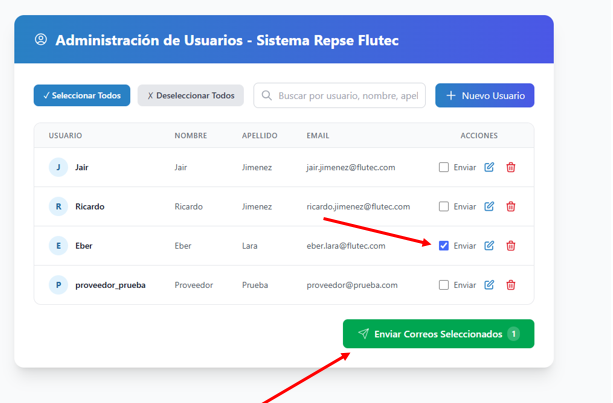Click the delete trash icon for Jair
This screenshot has width=613, height=403.
(511, 167)
